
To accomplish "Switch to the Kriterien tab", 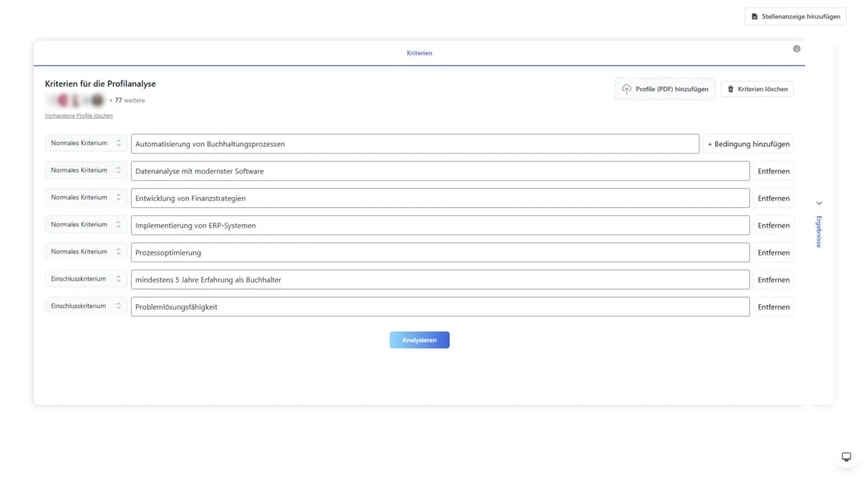I will tap(419, 53).
